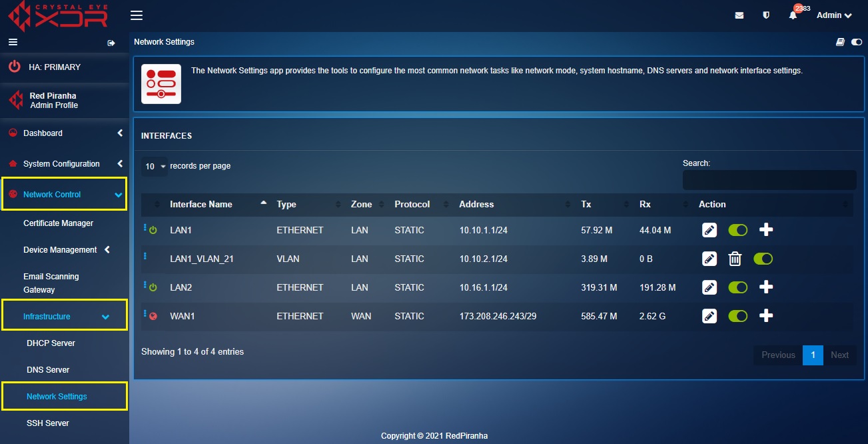868x444 pixels.
Task: Expand the System Configuration chevron
Action: (120, 164)
